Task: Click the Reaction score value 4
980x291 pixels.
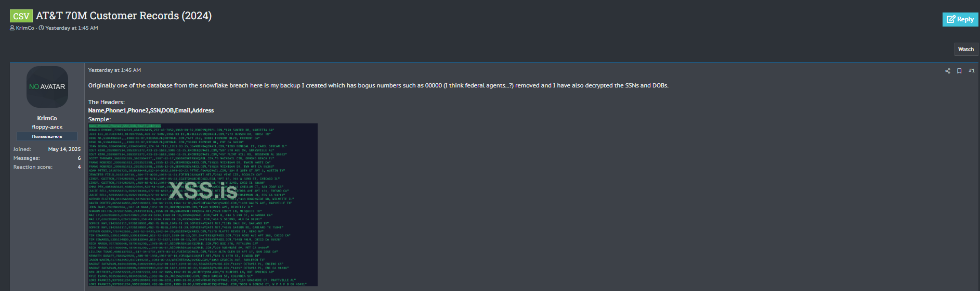Action: [79, 167]
